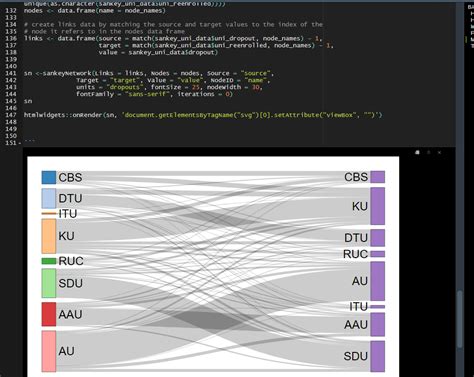Viewport: 474px width, 377px height.
Task: Select the thin orange ITU source node
Action: click(49, 213)
